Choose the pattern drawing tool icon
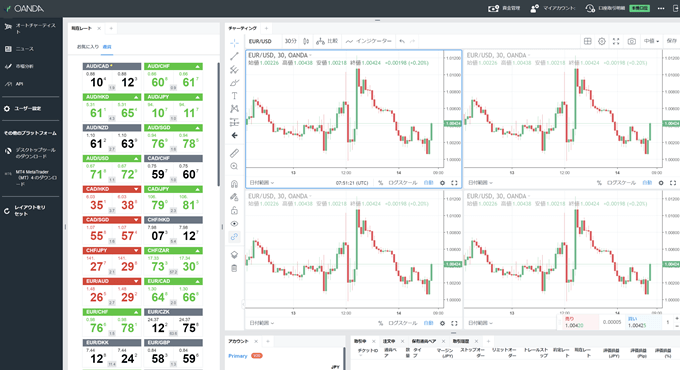The image size is (680, 370). [x=234, y=109]
